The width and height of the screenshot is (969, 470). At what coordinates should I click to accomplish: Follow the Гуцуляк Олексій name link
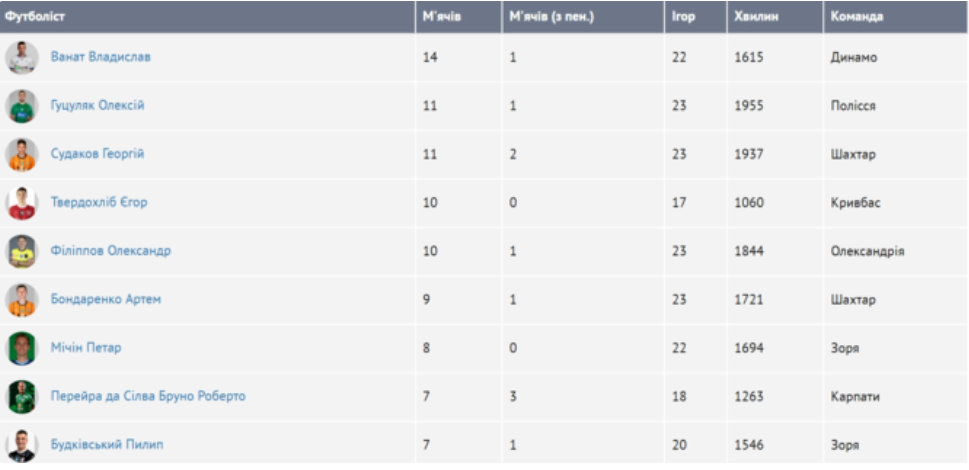point(98,106)
